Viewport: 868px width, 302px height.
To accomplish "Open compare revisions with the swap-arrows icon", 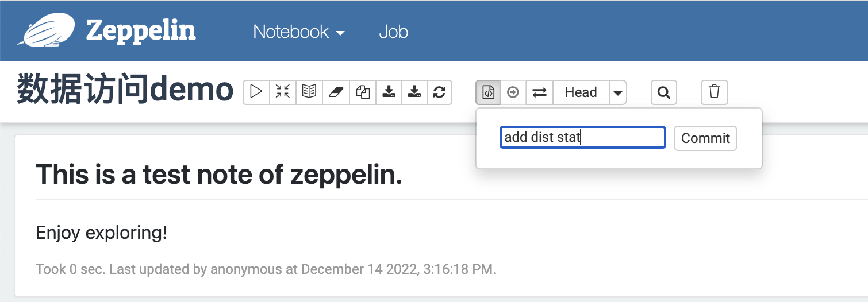I will (x=539, y=92).
